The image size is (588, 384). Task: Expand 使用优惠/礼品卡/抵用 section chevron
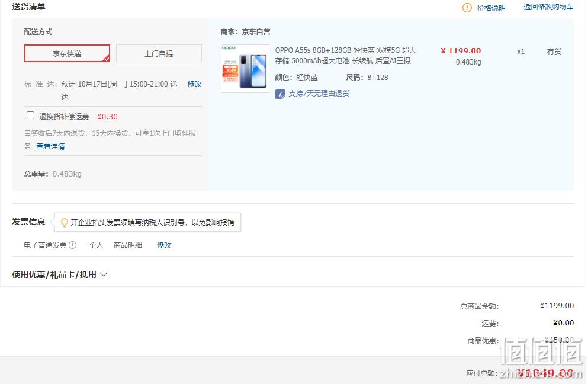pyautogui.click(x=104, y=274)
